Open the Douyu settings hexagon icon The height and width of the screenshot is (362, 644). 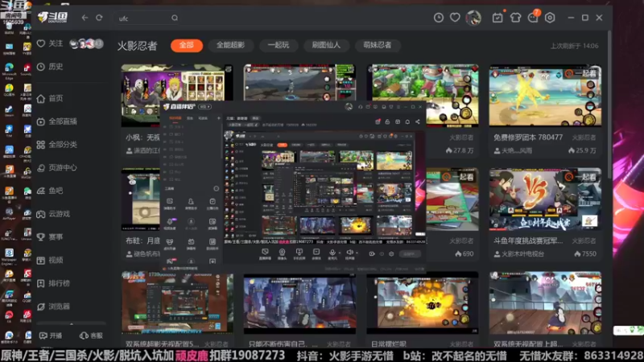point(550,18)
